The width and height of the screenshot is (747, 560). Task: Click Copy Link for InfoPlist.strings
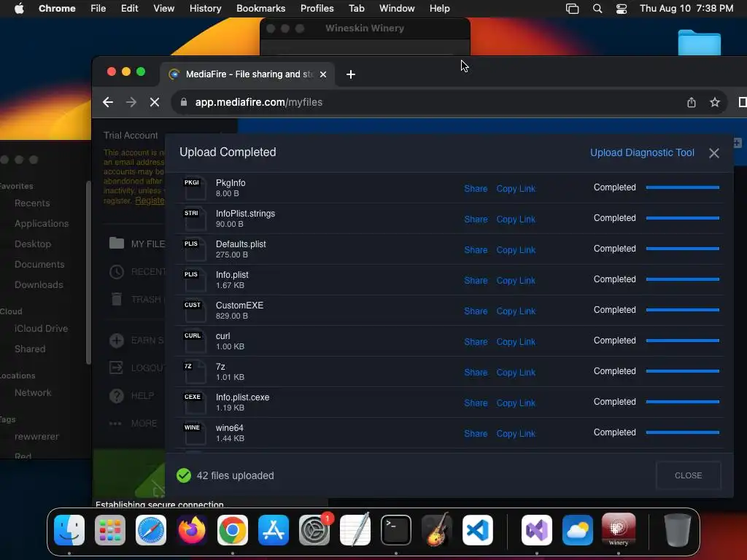pyautogui.click(x=516, y=219)
